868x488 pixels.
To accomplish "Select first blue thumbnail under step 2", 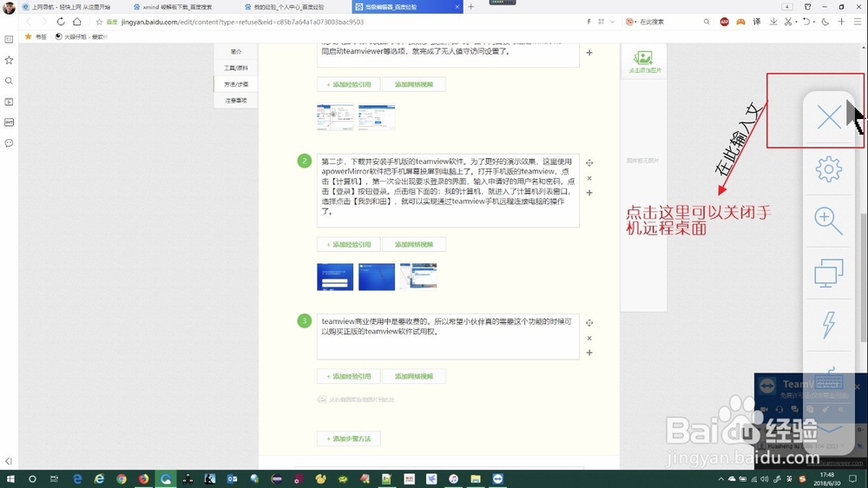I will (335, 276).
